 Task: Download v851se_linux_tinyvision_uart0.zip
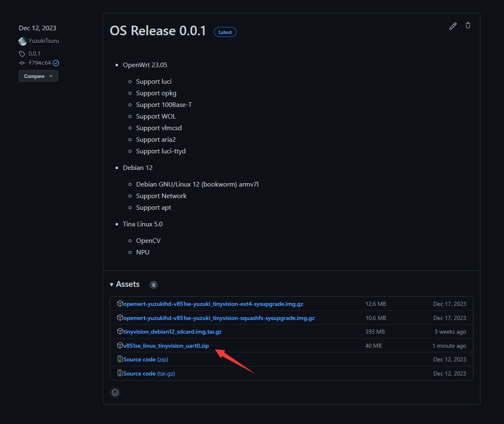[x=166, y=346]
